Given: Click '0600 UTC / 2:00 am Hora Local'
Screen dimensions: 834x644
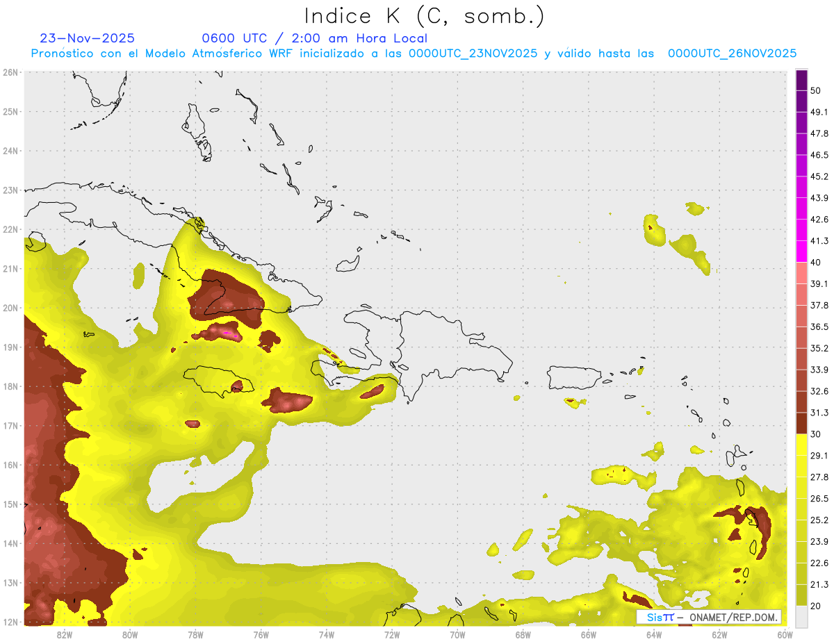Looking at the screenshot, I should 314,38.
